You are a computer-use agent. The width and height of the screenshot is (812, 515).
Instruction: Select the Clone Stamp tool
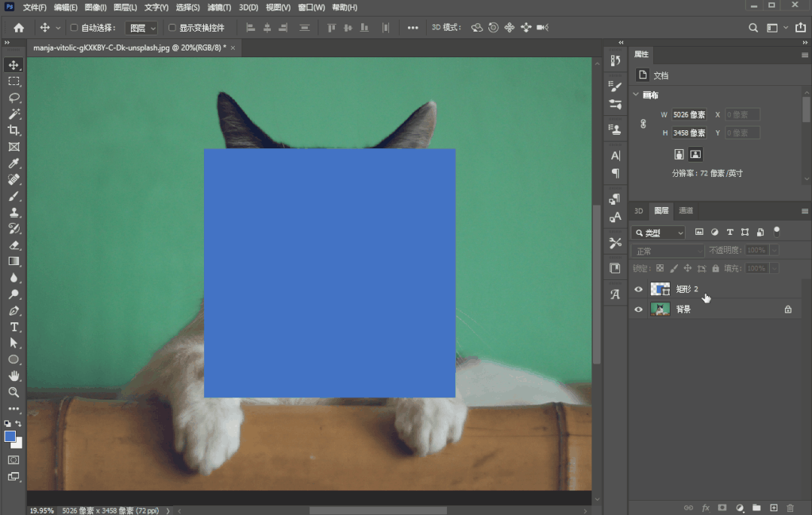14,212
